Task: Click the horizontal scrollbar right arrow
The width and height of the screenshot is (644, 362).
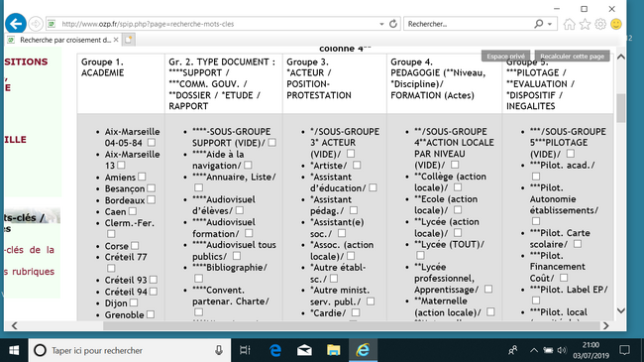Action: point(605,325)
